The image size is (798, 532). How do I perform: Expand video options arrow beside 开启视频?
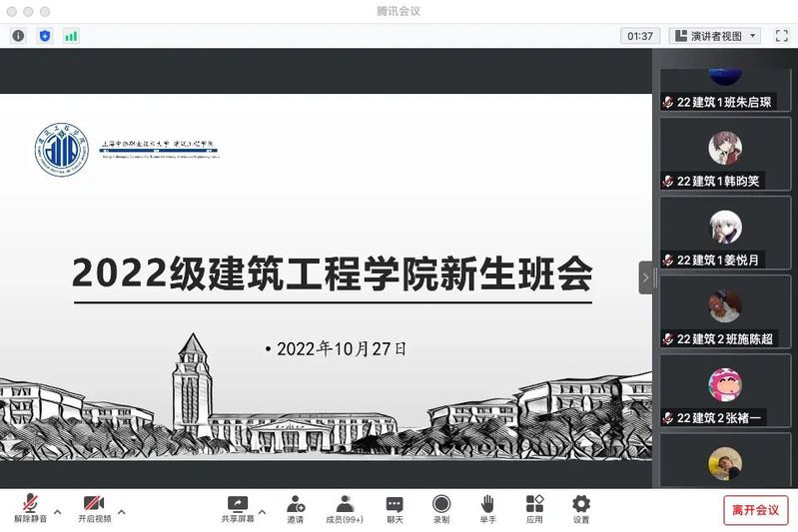pos(122,512)
